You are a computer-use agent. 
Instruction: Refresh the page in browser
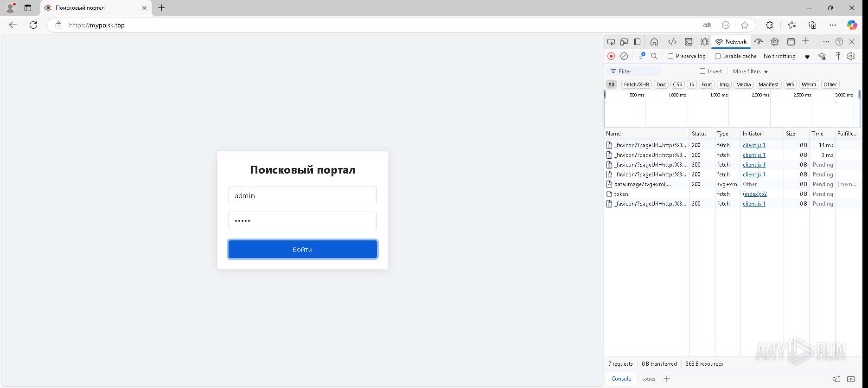click(x=33, y=25)
